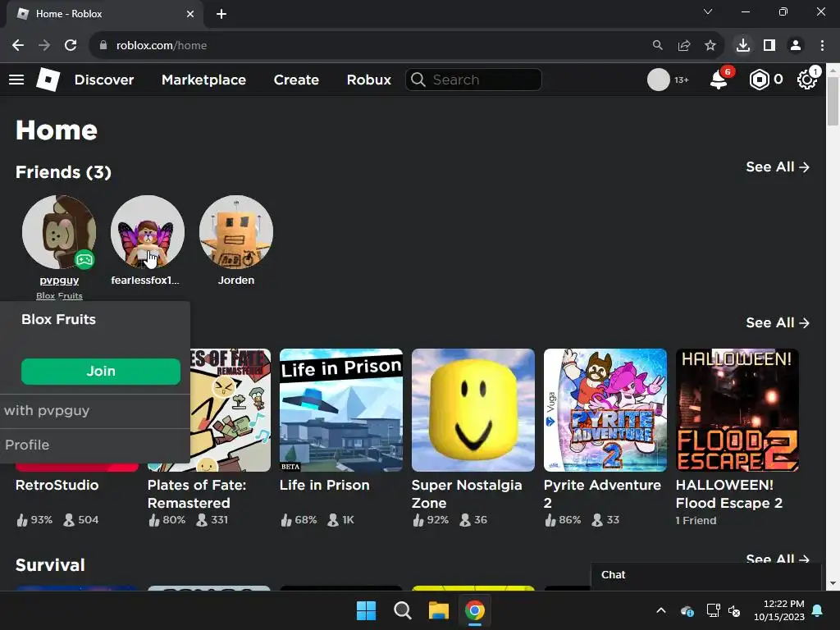Click the magnifier icon in Roblox search
The width and height of the screenshot is (840, 630).
[418, 80]
